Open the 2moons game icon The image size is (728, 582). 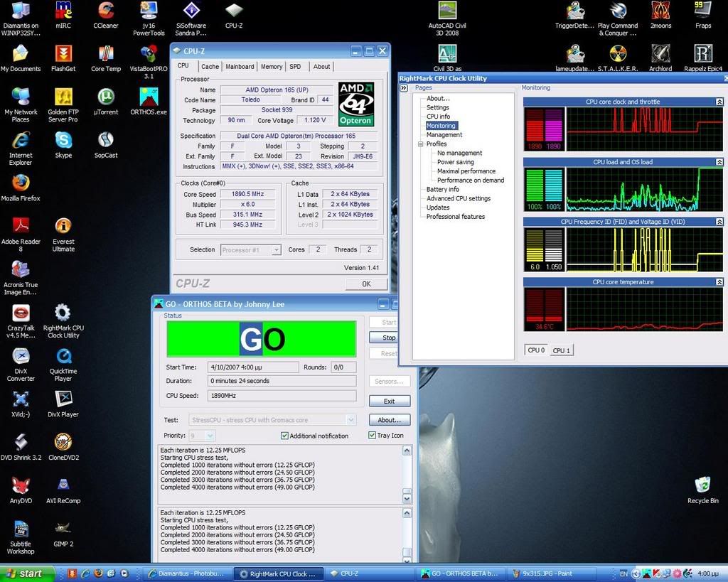[660, 15]
